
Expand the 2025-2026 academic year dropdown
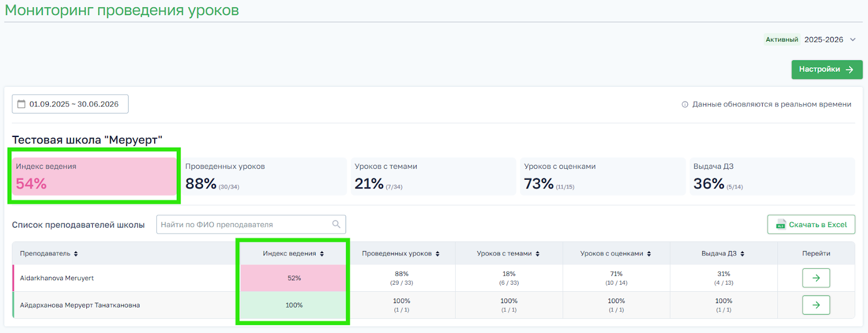tap(852, 40)
